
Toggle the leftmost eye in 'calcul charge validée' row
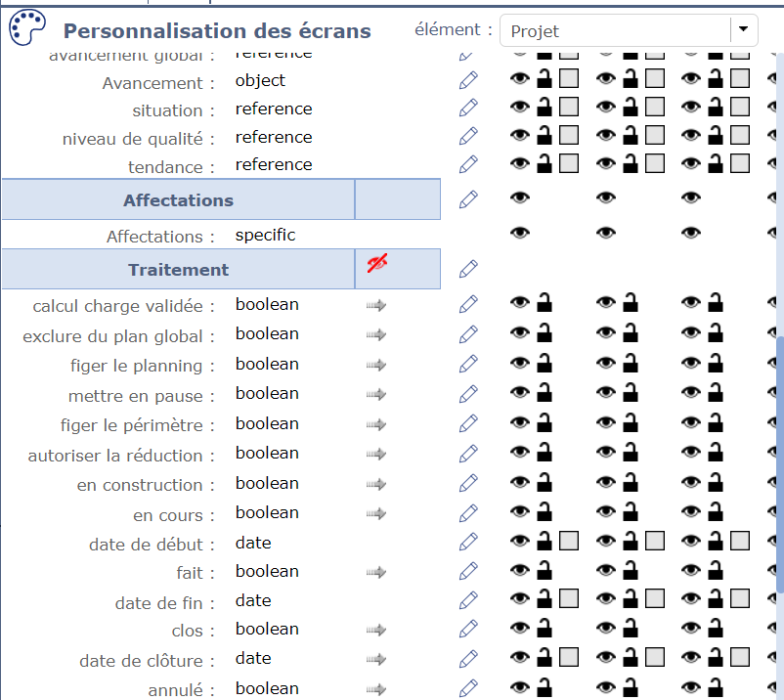coord(519,304)
